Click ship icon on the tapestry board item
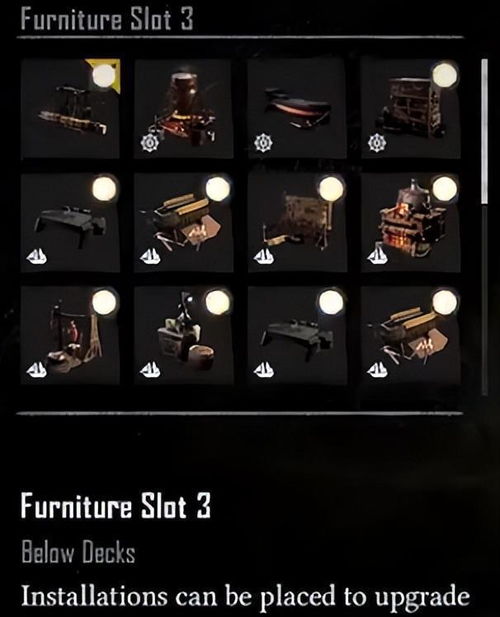Screen dimensions: 500x617 (264, 257)
